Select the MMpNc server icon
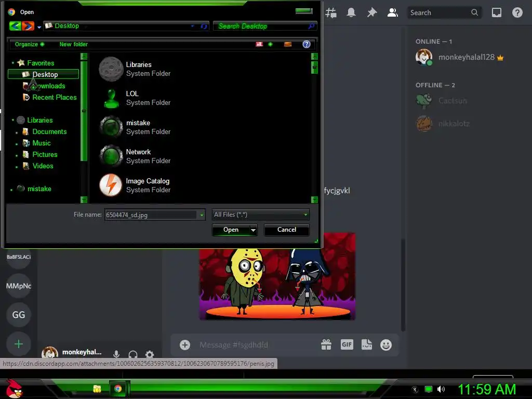This screenshot has height=399, width=532. [x=19, y=286]
